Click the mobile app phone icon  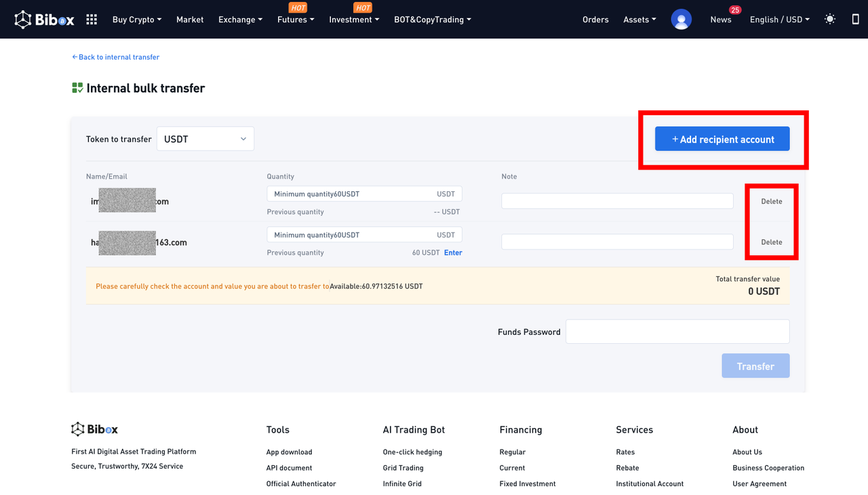pos(855,20)
